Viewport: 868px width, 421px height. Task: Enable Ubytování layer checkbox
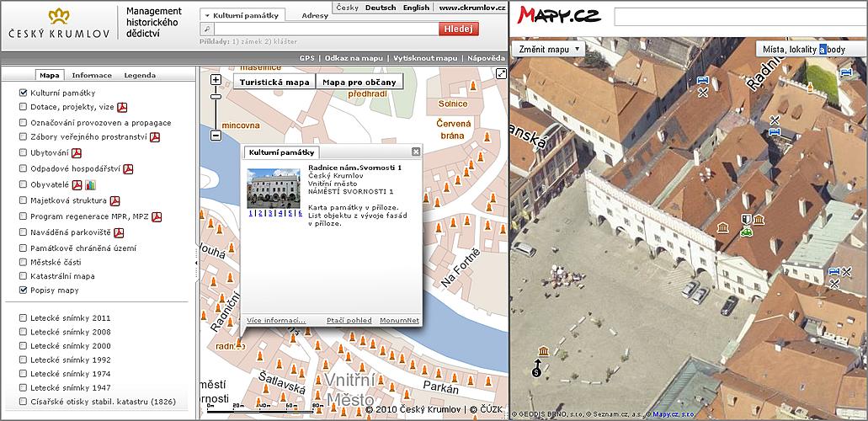point(23,152)
